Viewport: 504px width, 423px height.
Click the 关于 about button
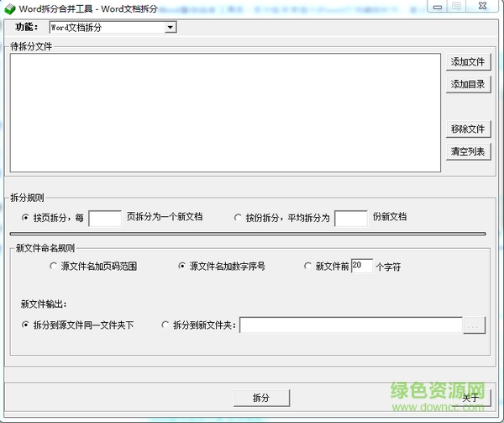click(x=470, y=398)
